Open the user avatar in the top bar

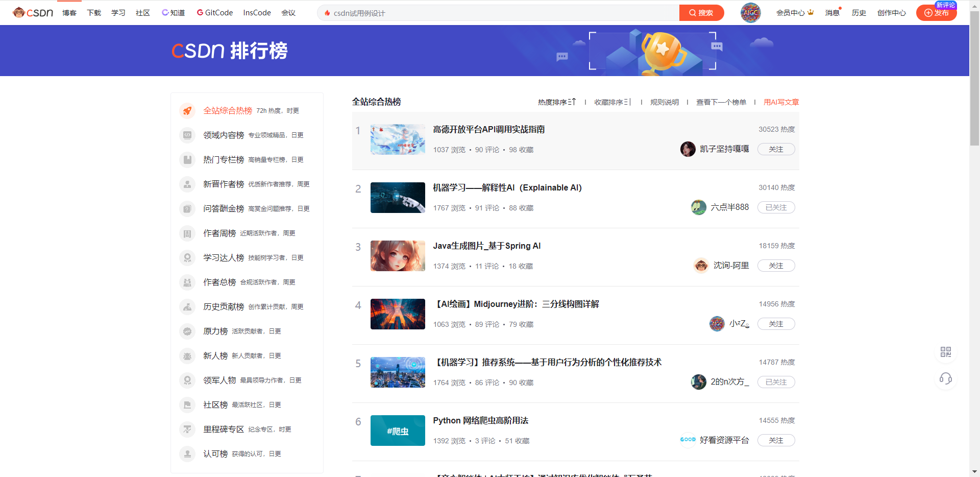point(750,13)
